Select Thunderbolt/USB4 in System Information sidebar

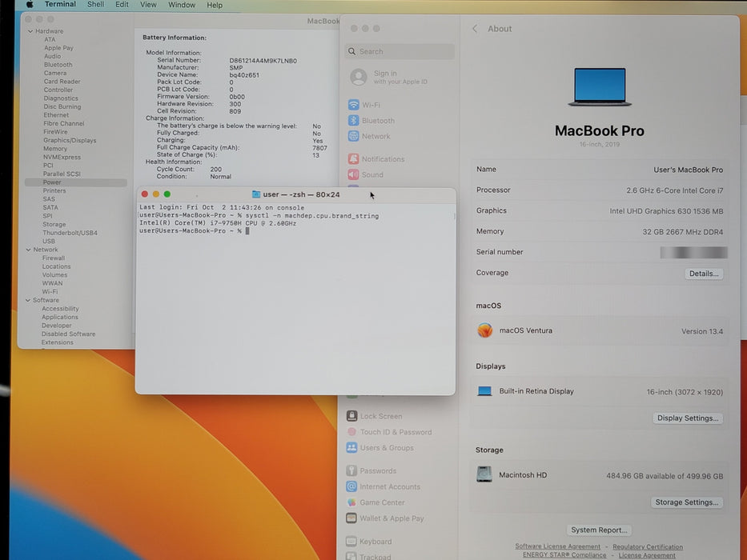click(x=70, y=233)
